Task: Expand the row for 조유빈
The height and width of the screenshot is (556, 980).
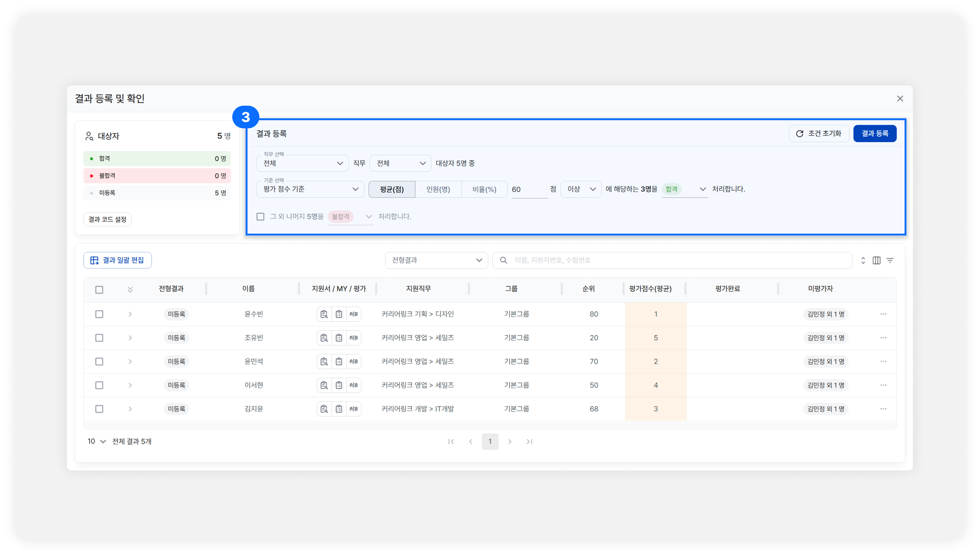Action: click(130, 337)
